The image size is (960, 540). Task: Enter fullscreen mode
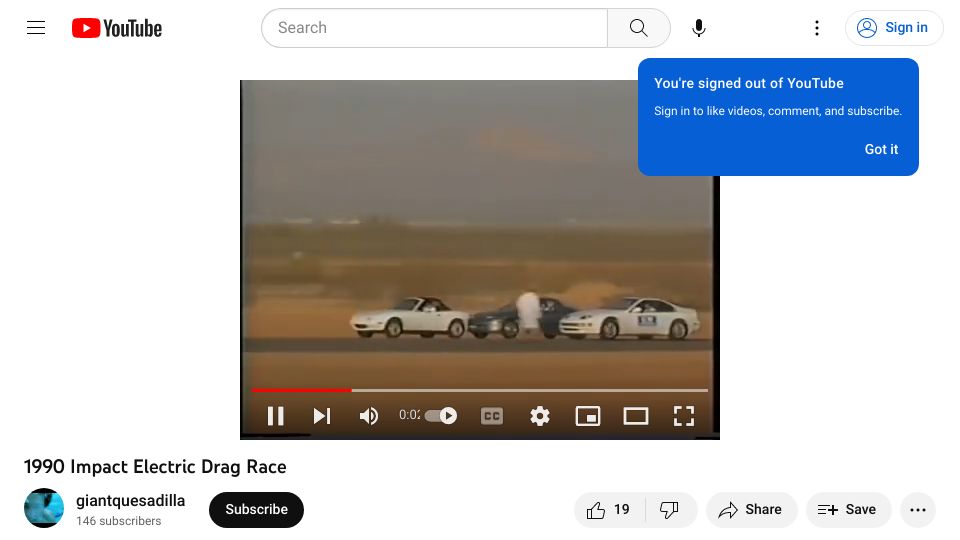tap(684, 416)
